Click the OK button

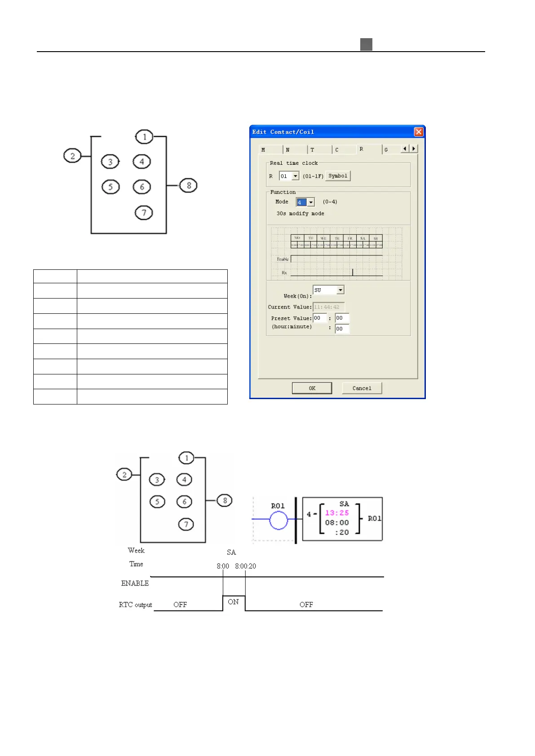(312, 388)
